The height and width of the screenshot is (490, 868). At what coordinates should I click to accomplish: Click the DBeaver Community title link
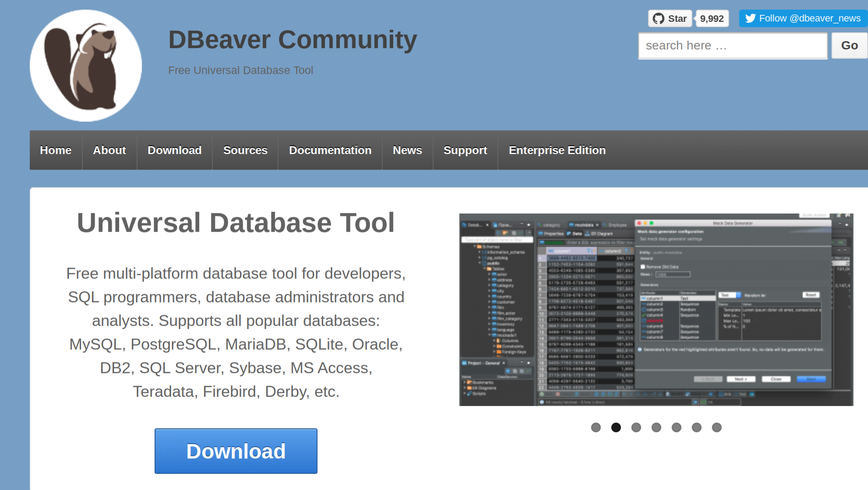coord(293,40)
